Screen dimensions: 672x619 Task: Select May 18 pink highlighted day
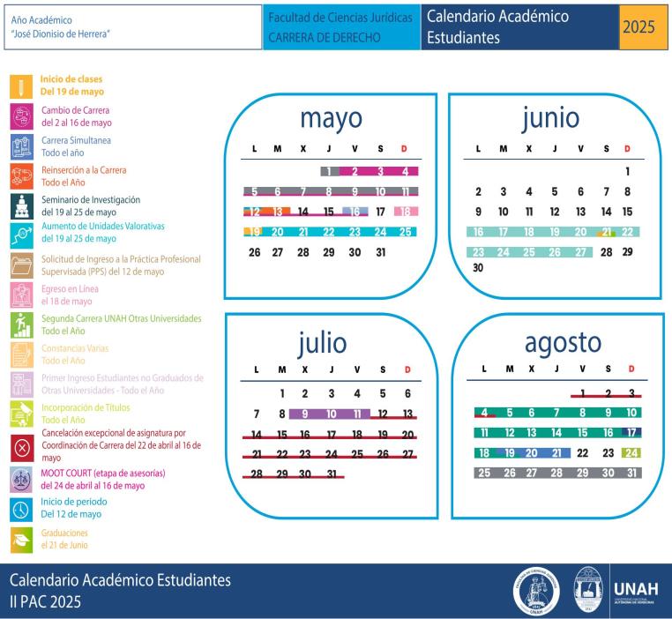[406, 212]
